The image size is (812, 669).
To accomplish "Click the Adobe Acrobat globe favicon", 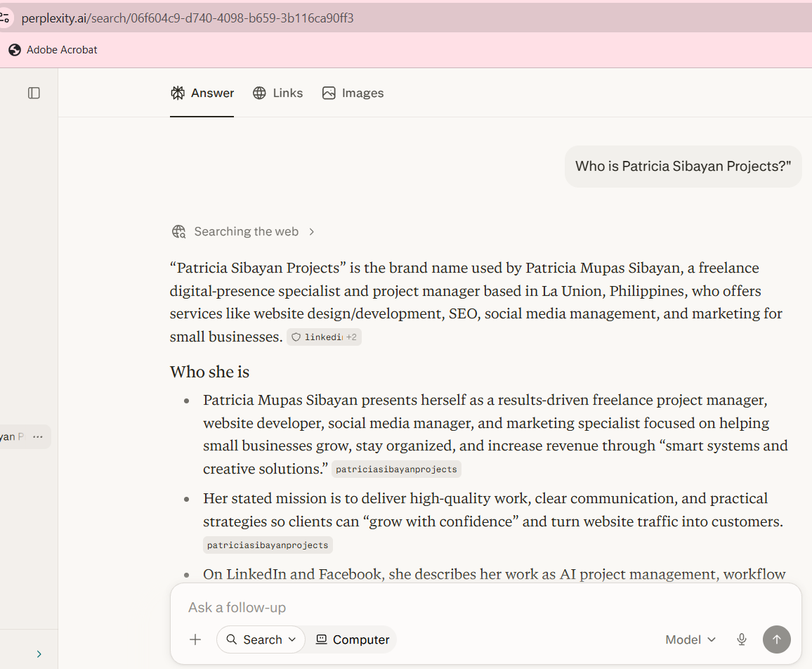I will (x=15, y=50).
